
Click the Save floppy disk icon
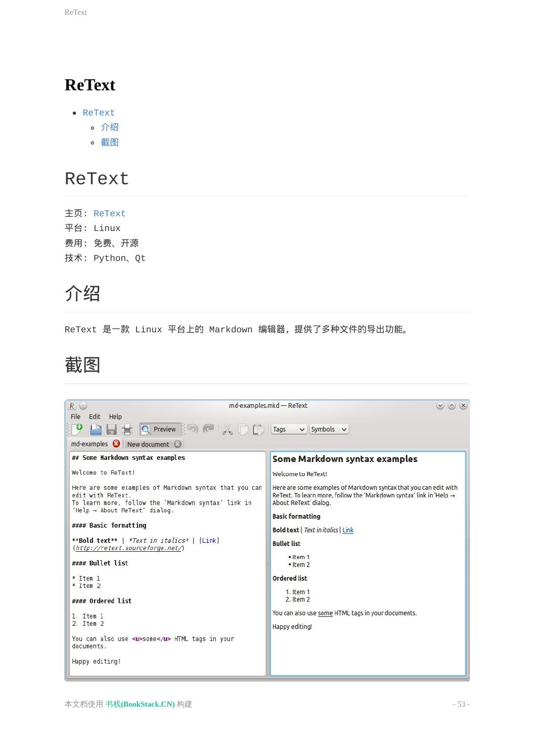111,429
